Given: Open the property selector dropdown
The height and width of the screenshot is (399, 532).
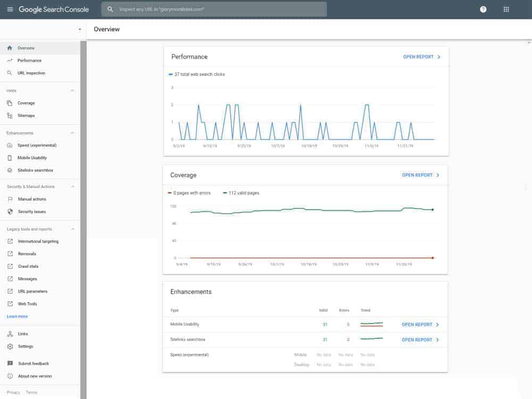Looking at the screenshot, I should tap(79, 29).
